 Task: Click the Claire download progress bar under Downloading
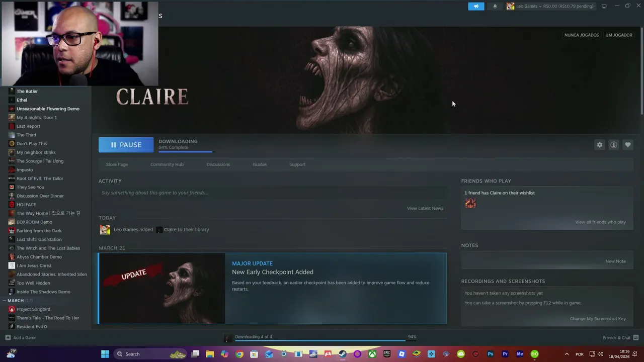tap(186, 151)
